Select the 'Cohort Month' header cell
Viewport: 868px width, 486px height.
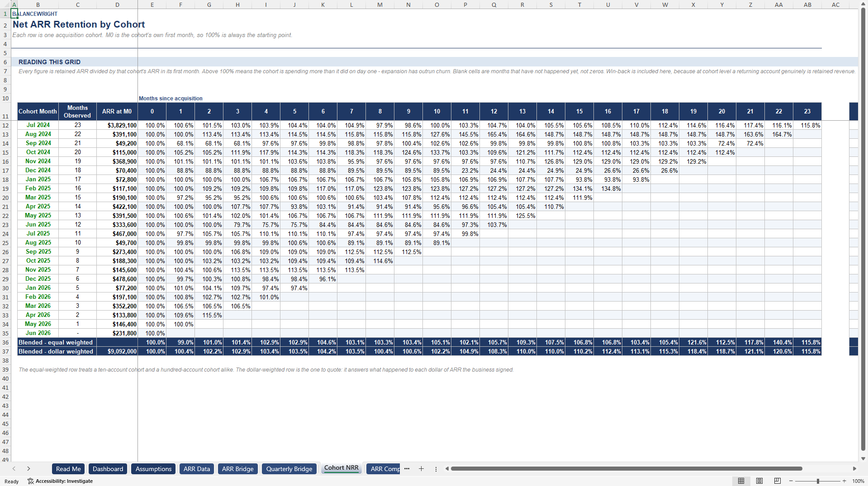pos(38,111)
